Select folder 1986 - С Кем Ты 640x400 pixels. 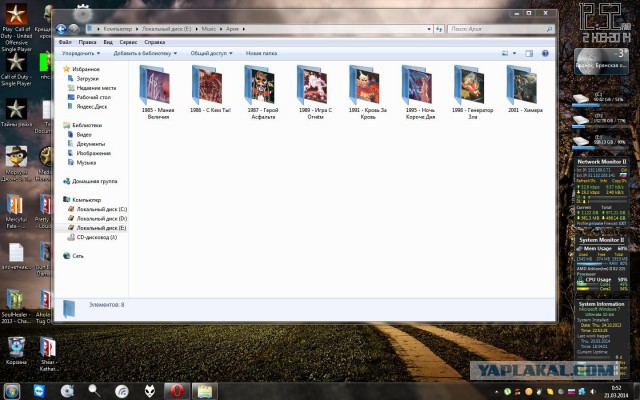click(x=210, y=89)
